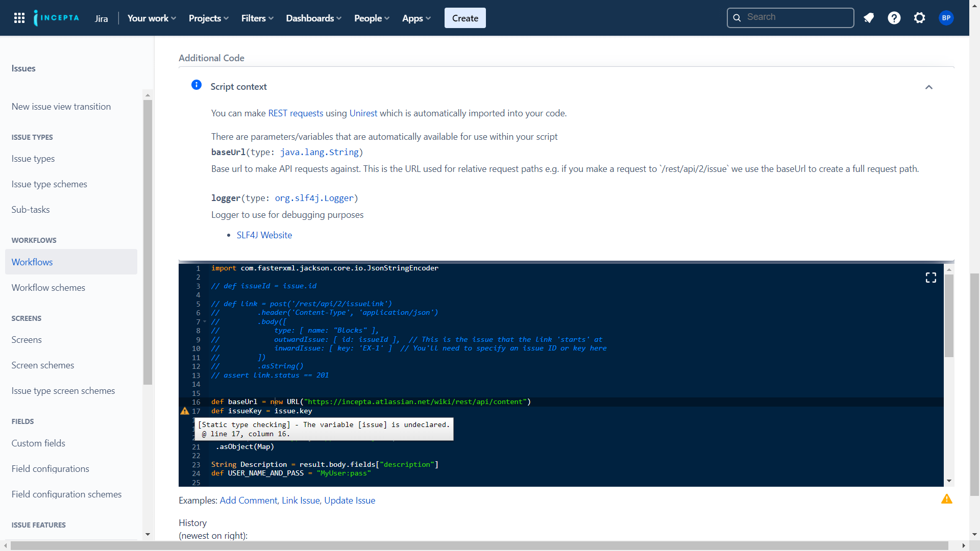This screenshot has width=980, height=551.
Task: Fold the code block at line 7
Action: point(205,321)
